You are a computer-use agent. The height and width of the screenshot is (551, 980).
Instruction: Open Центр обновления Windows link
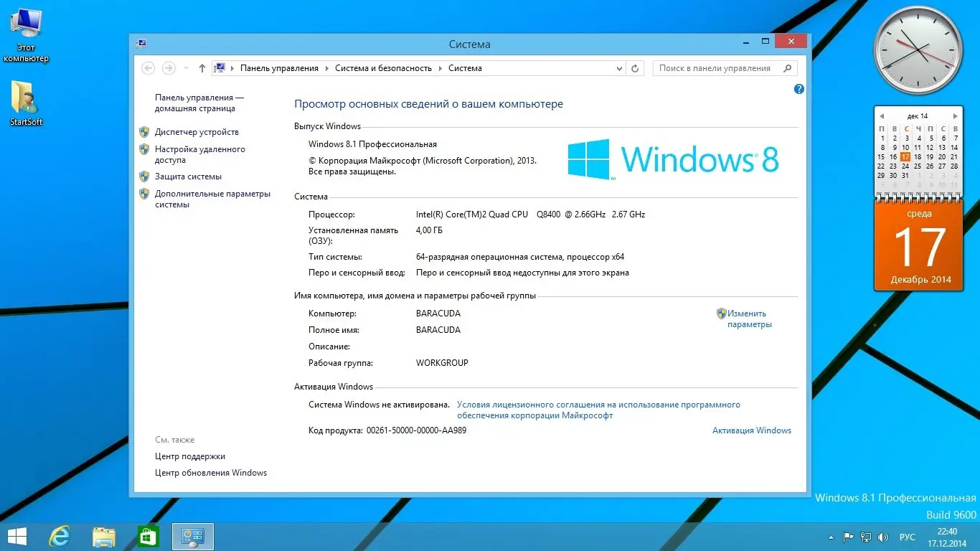coord(211,473)
